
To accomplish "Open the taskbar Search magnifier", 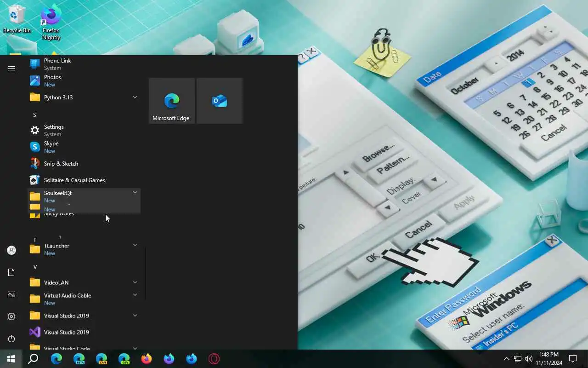I will [33, 359].
